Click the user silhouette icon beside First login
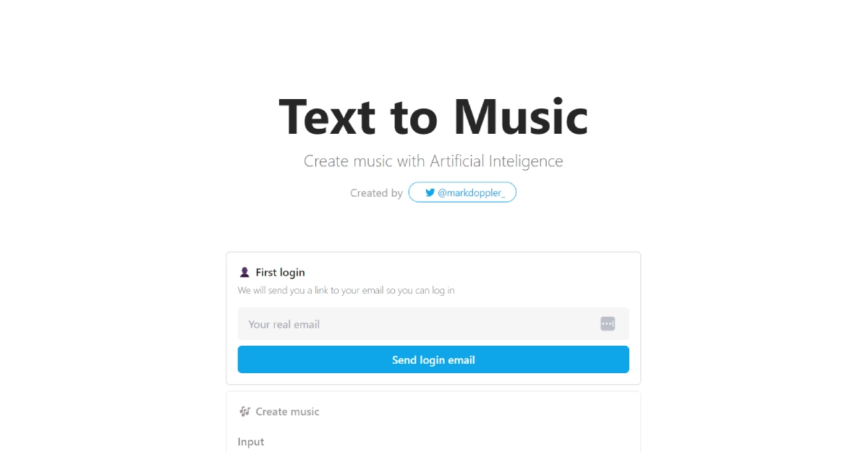The width and height of the screenshot is (868, 452). point(244,273)
